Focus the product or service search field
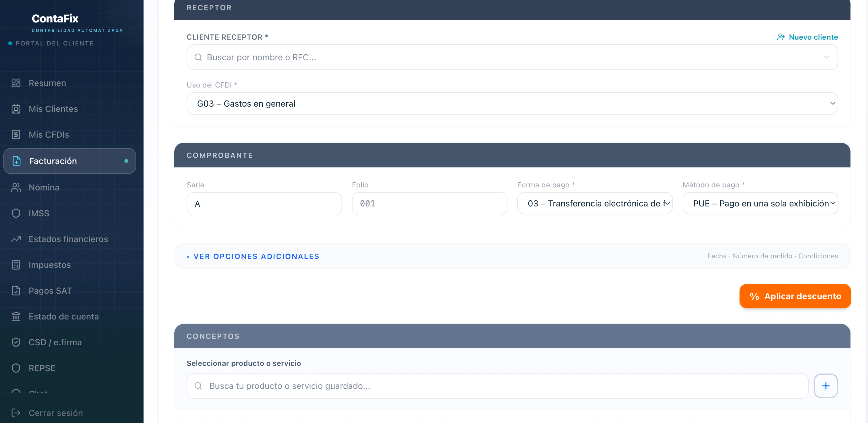Viewport: 868px width, 423px height. [497, 386]
